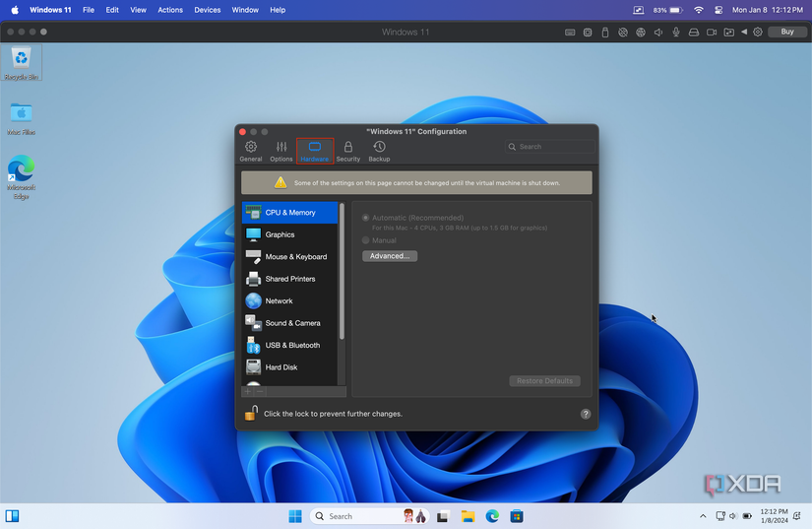Open Microsoft Edge on the taskbar

pos(492,516)
